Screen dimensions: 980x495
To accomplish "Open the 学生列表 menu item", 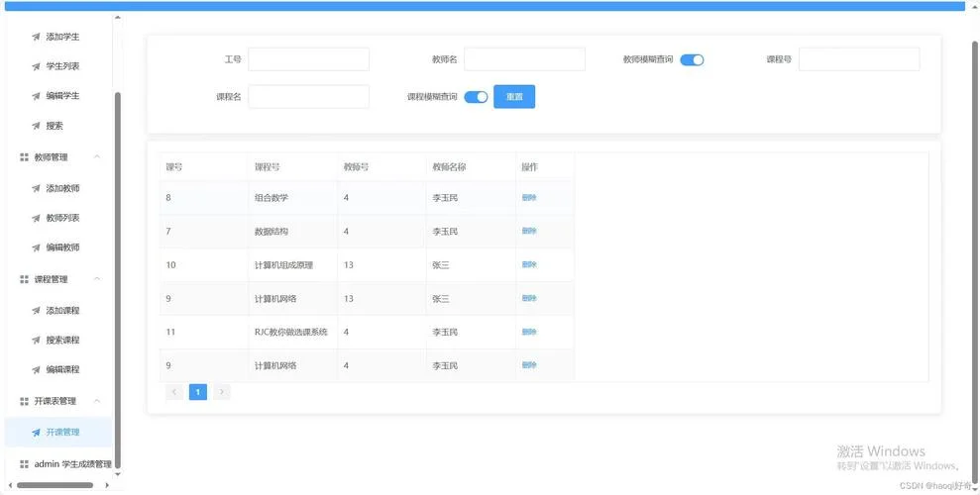I will (58, 66).
